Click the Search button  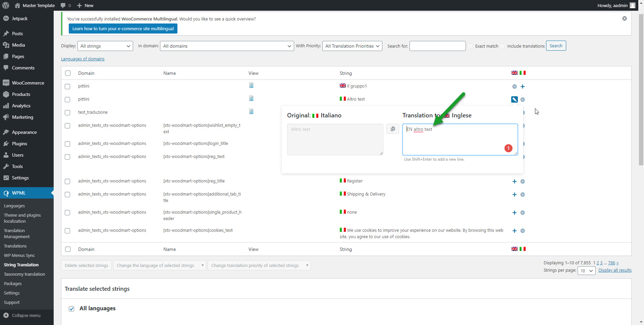click(x=556, y=46)
